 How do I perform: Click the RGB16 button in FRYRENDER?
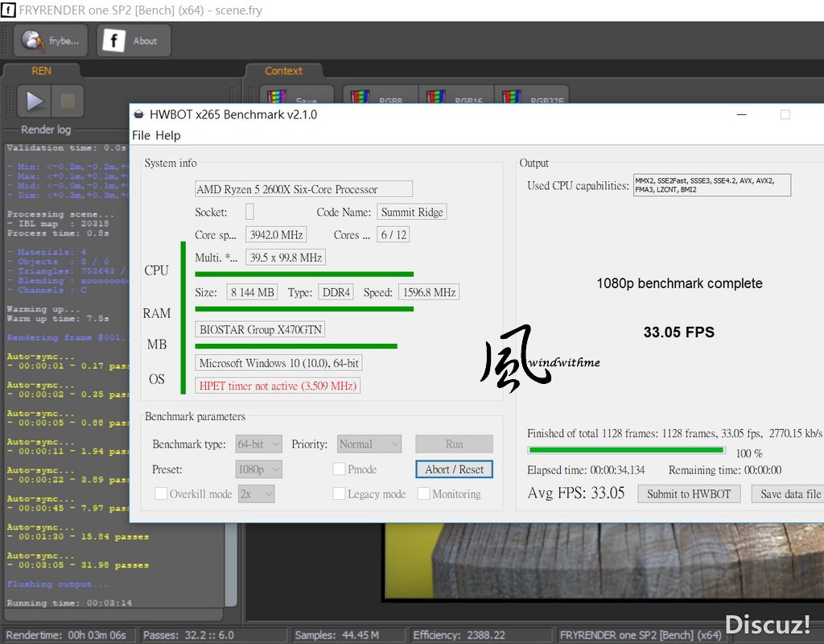(x=456, y=95)
